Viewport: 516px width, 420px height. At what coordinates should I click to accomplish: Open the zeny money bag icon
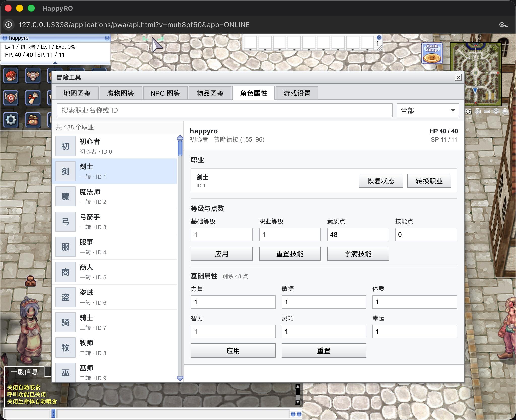coord(33,120)
